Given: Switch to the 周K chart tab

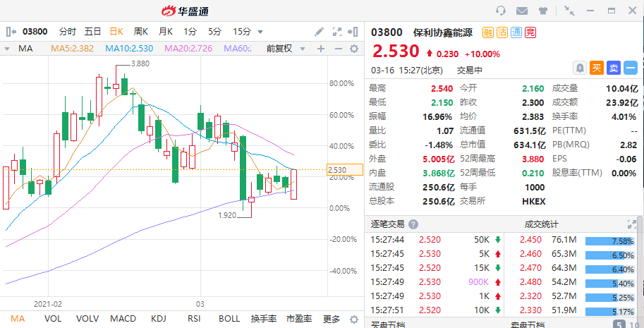Looking at the screenshot, I should pyautogui.click(x=140, y=32).
